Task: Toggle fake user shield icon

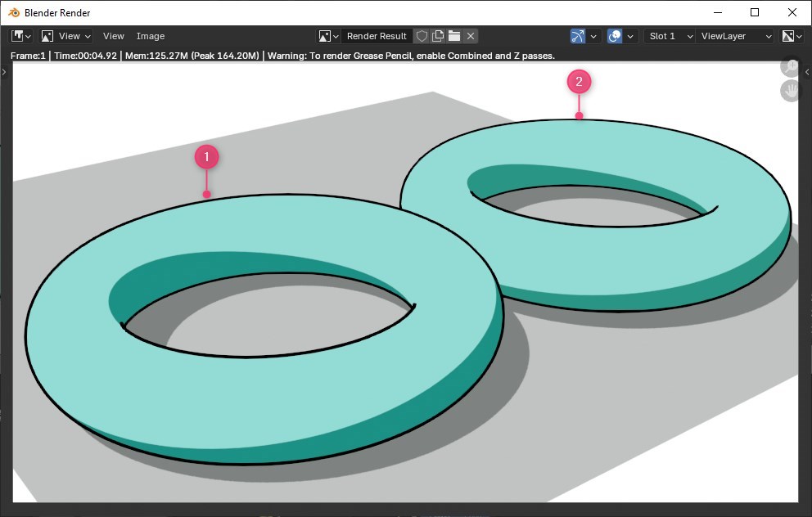Action: [422, 36]
